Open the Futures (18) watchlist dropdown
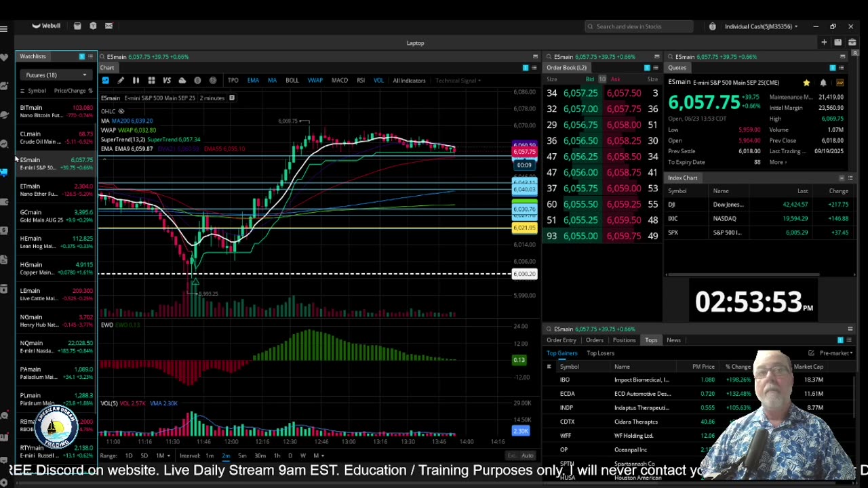868x488 pixels. pyautogui.click(x=56, y=75)
